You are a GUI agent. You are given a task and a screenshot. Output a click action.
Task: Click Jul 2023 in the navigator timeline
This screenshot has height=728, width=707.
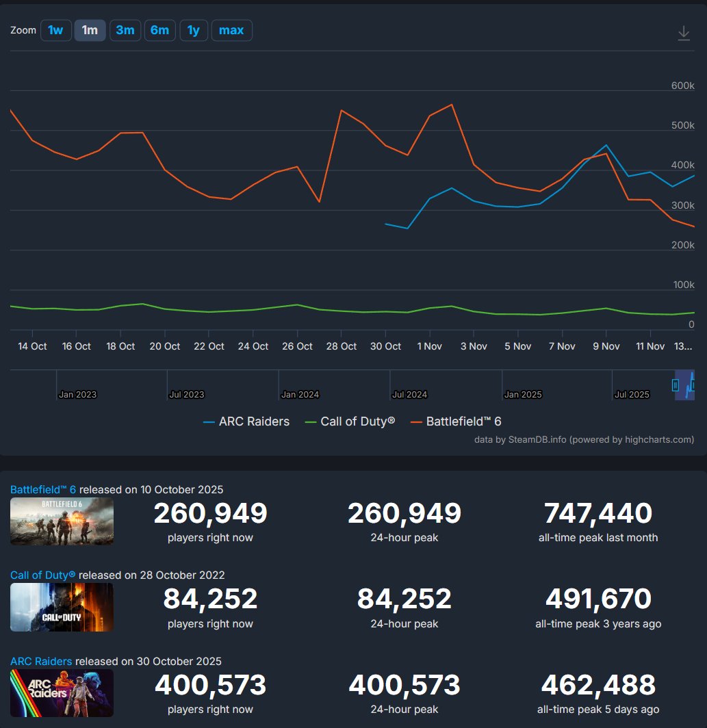[x=187, y=395]
